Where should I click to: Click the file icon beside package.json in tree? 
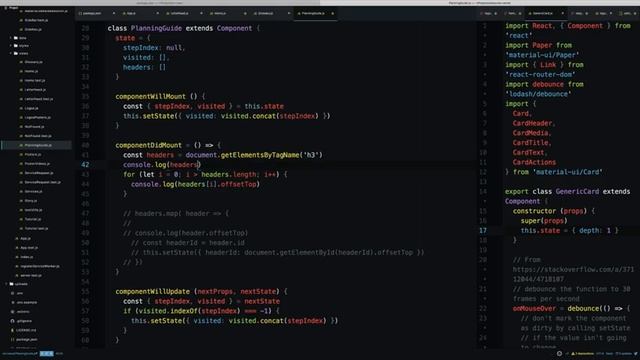pyautogui.click(x=13, y=340)
